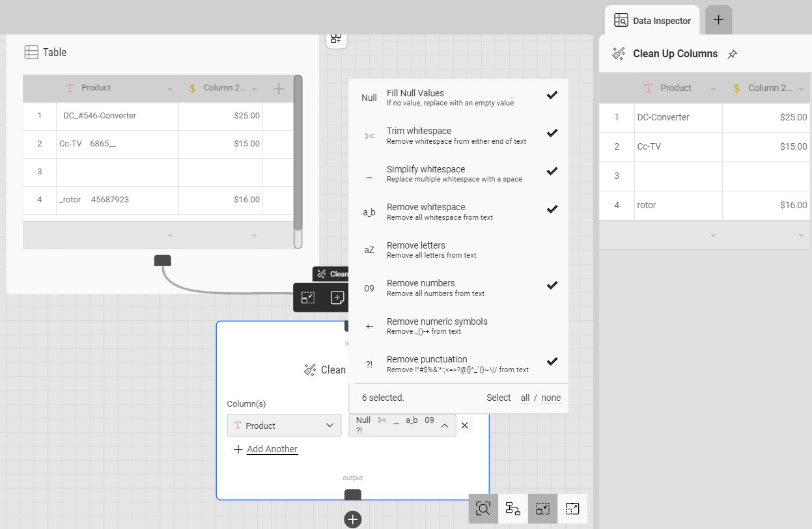Pin the Clean Up Columns inspector view

tap(733, 53)
